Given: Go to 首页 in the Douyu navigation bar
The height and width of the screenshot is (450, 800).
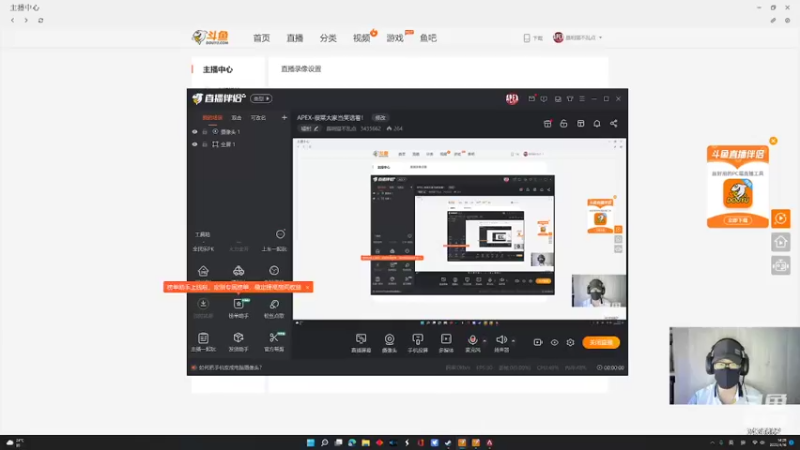Looking at the screenshot, I should pyautogui.click(x=261, y=38).
